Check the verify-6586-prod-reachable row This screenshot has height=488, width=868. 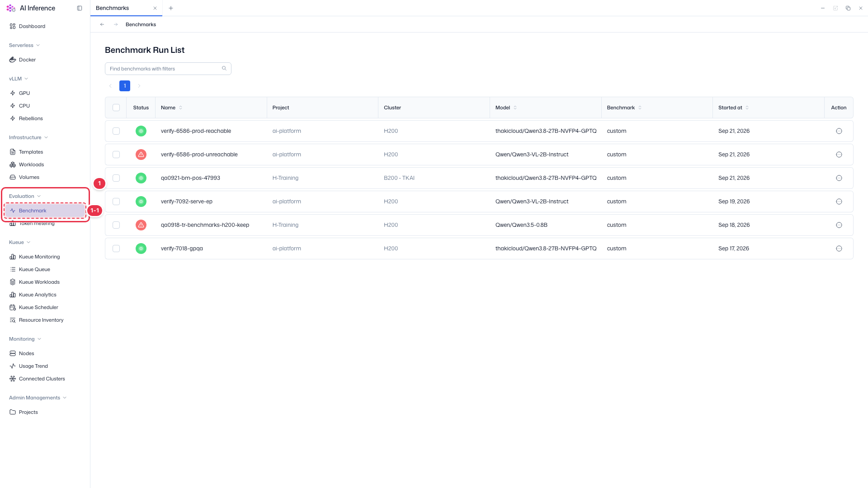coord(116,131)
